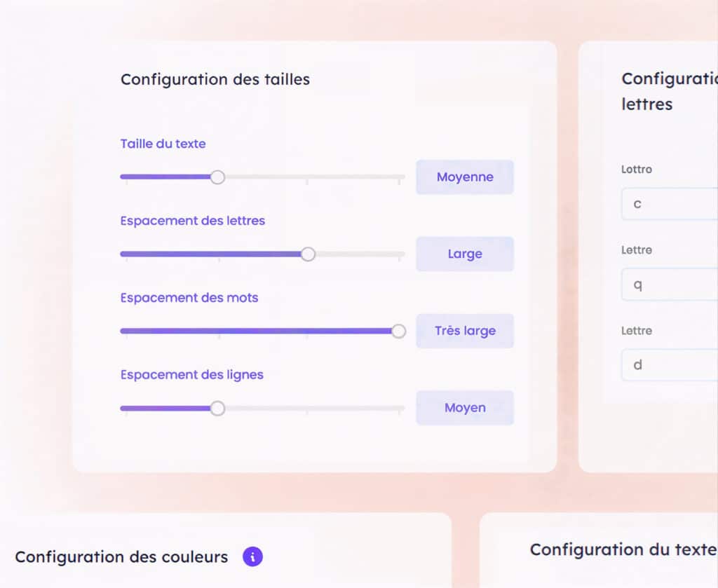Focus the letter field containing d
Screen dimensions: 718x588
[670, 365]
